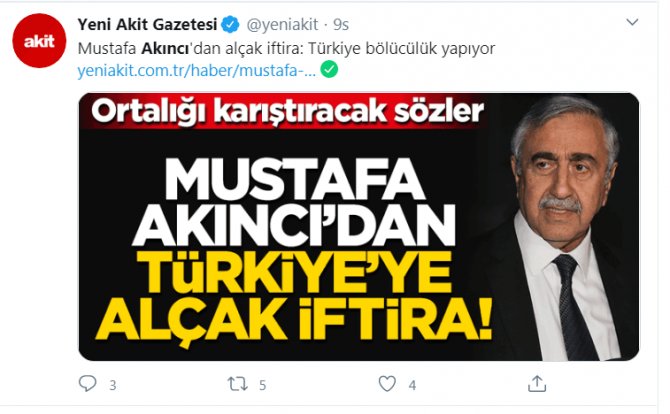This screenshot has width=670, height=414.
Task: Click the green link safety checkmark
Action: (x=329, y=70)
